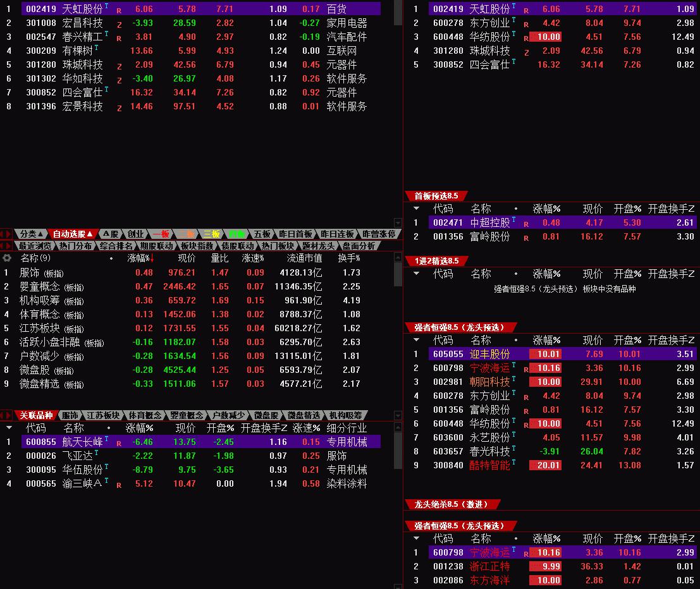Open the settings gear beside 名称(9)
Viewport: 700px width, 589px height.
[x=7, y=258]
